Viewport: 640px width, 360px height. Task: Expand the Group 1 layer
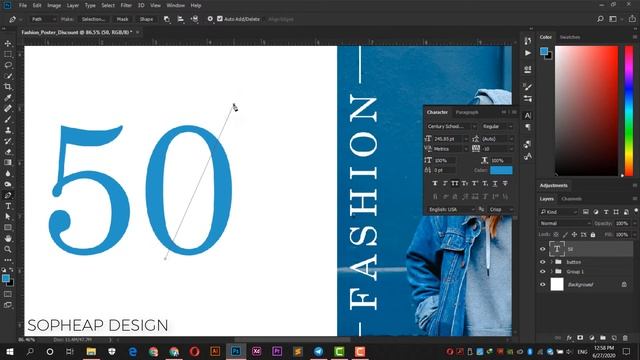(552, 271)
